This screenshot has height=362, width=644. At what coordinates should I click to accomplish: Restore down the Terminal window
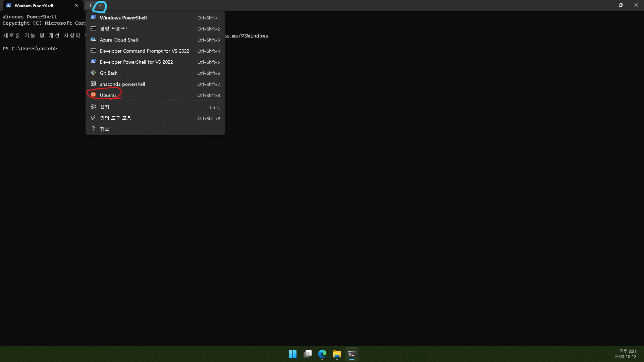[621, 5]
